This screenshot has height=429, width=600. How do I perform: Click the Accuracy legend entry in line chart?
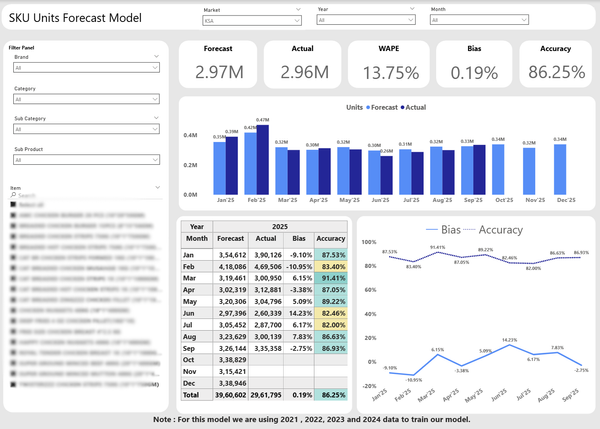pyautogui.click(x=493, y=230)
